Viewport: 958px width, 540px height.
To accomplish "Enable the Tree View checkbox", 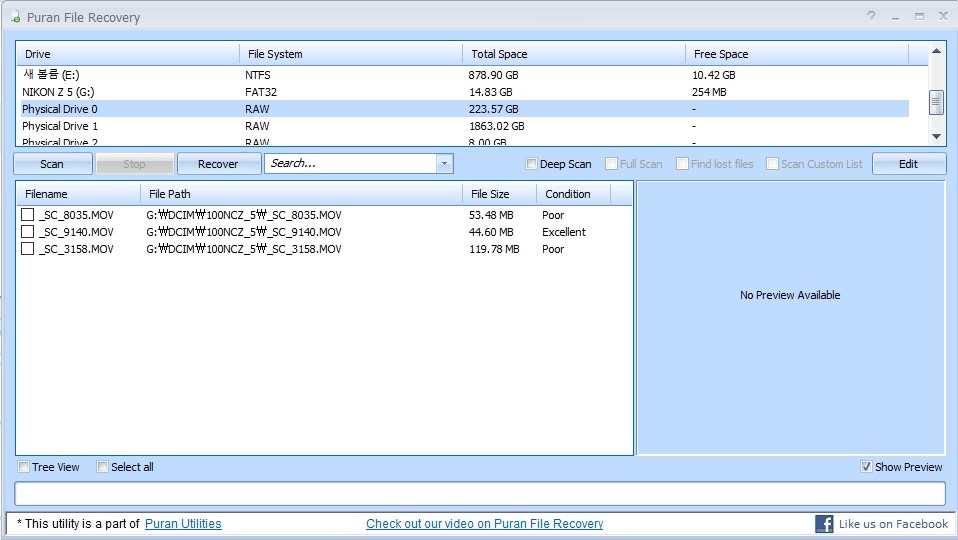I will pos(24,467).
